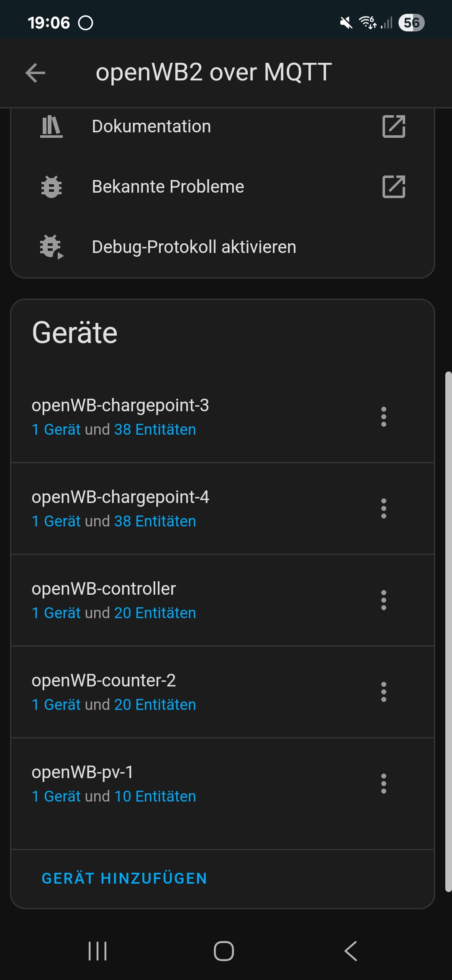452x980 pixels.
Task: Tap the back arrow in the header
Action: coord(36,73)
